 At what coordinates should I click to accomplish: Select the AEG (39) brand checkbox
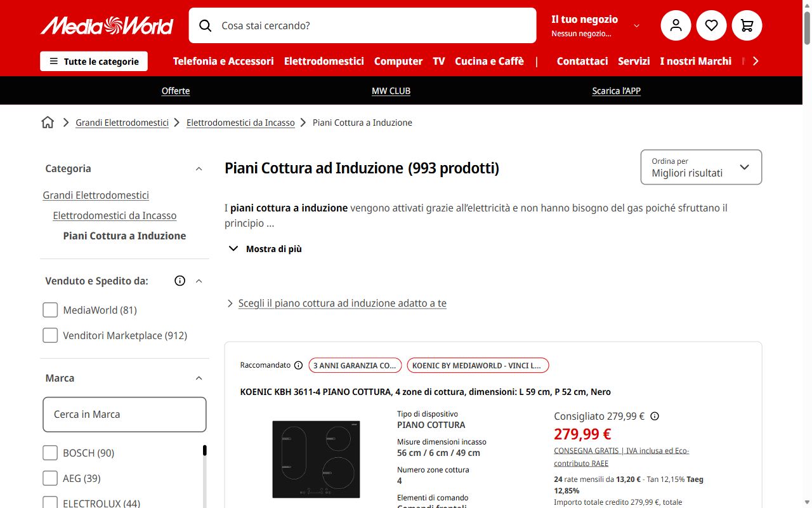50,478
